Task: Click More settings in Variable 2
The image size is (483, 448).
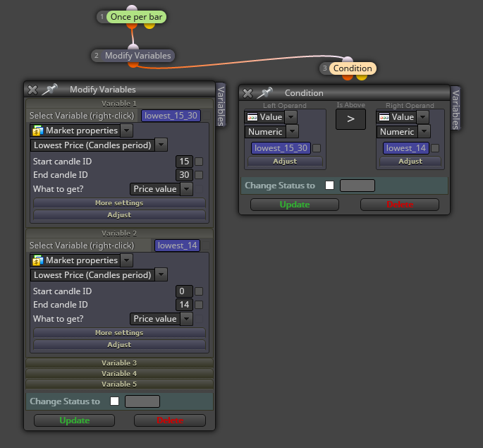Action: [x=120, y=333]
